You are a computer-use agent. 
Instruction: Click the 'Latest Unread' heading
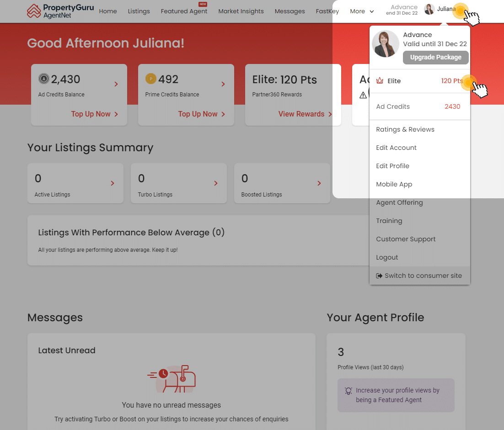67,350
